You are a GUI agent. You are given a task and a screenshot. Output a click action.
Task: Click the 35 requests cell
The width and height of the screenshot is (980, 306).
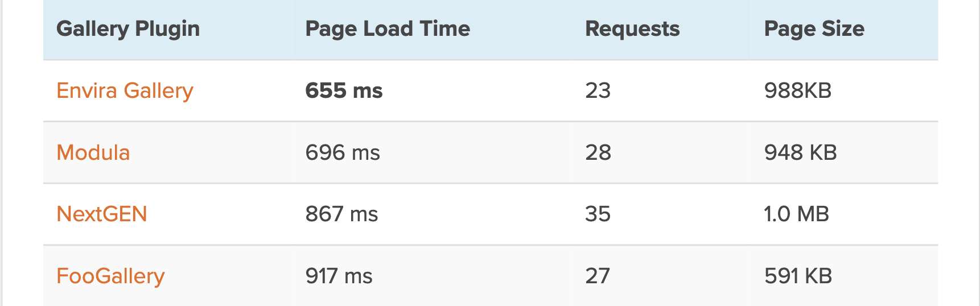coord(598,214)
